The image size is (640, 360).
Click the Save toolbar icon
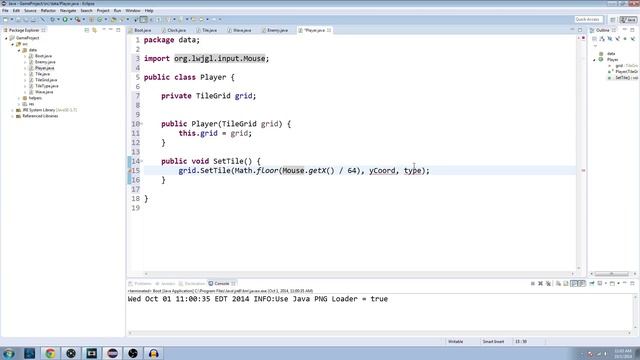[x=18, y=20]
